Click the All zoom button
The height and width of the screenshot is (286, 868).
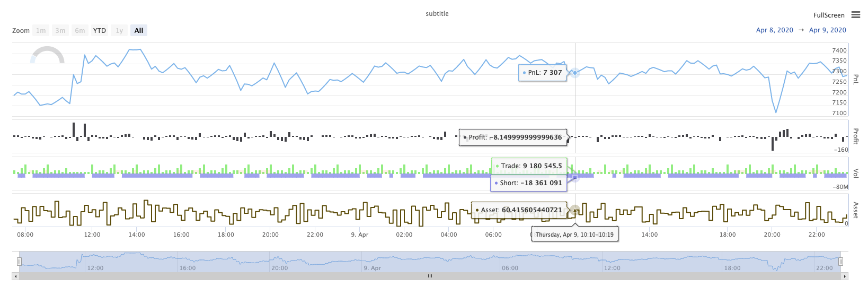click(139, 31)
